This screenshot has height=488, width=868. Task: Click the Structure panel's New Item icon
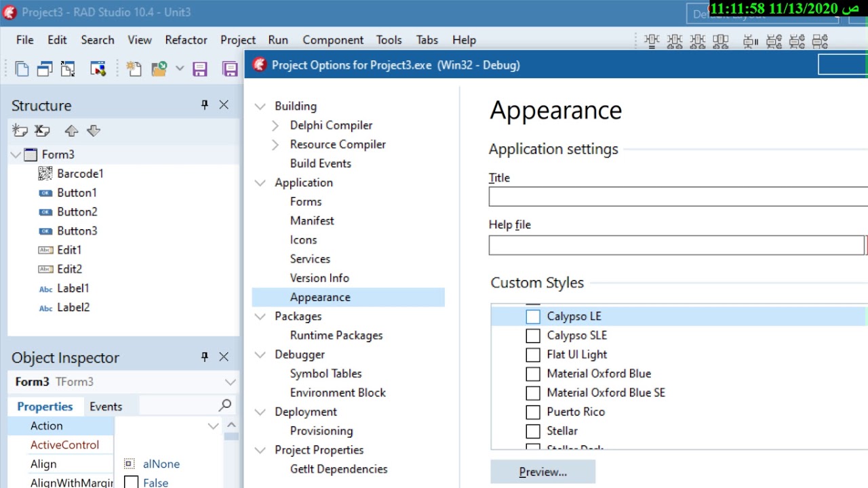pyautogui.click(x=20, y=131)
